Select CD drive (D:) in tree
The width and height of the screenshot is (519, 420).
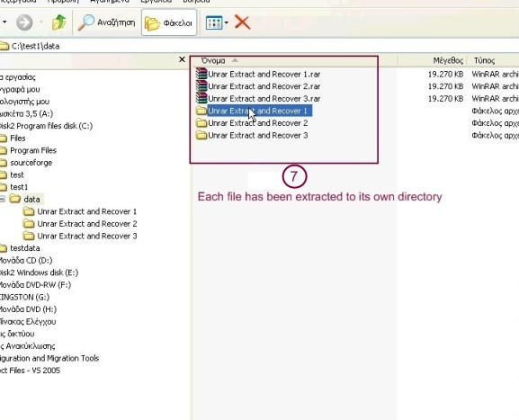[x=26, y=261]
